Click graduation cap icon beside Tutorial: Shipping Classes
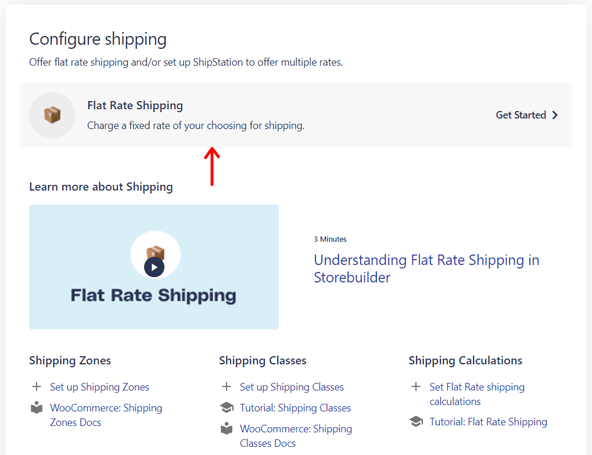Screen dimensions: 592x455 (227, 407)
